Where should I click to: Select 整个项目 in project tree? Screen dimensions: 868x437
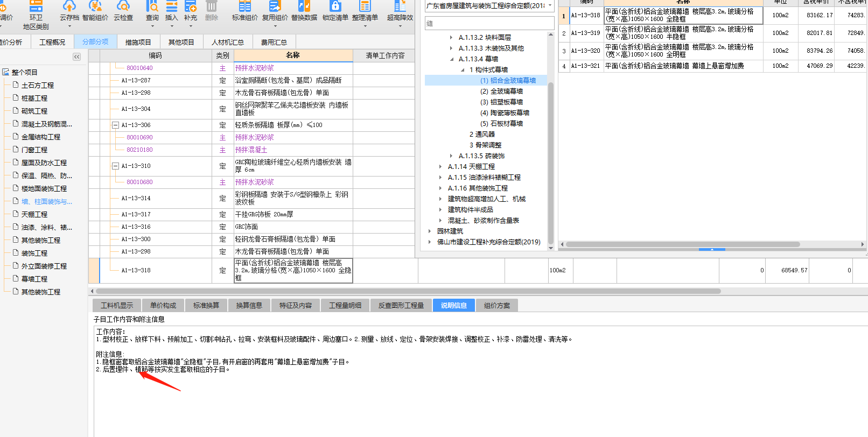(25, 72)
